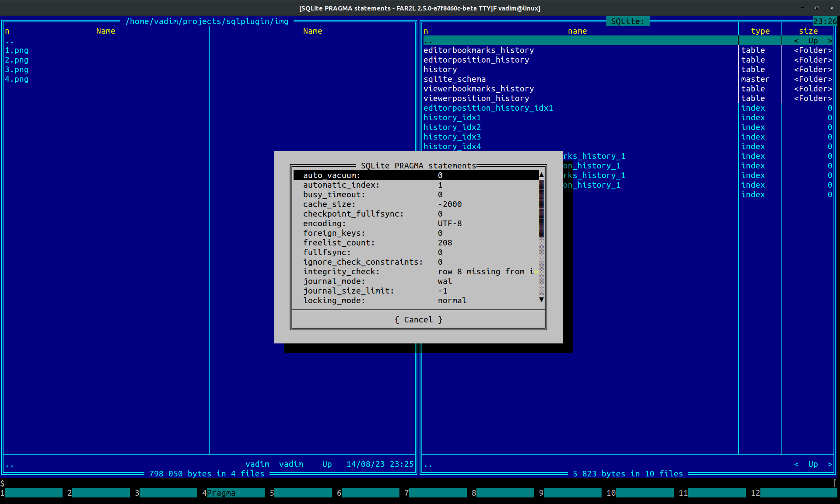840x504 pixels.
Task: Click the scroll up arrow in the PRAGMA list
Action: 541,175
